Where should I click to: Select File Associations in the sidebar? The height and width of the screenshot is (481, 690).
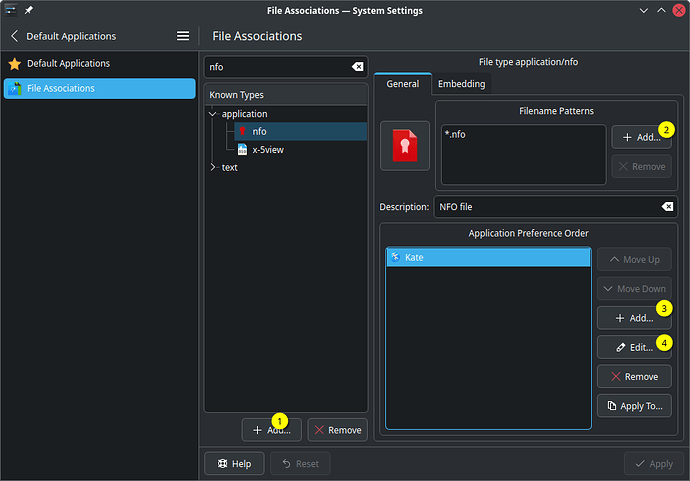coord(99,88)
